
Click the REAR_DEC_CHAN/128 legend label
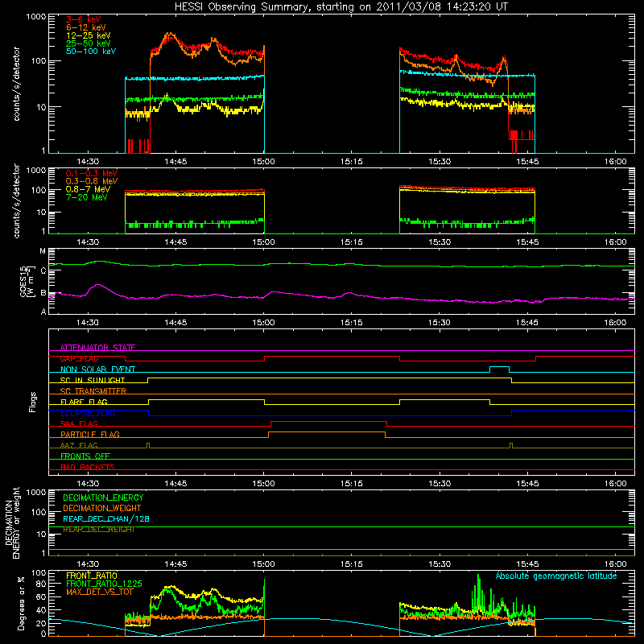106,518
